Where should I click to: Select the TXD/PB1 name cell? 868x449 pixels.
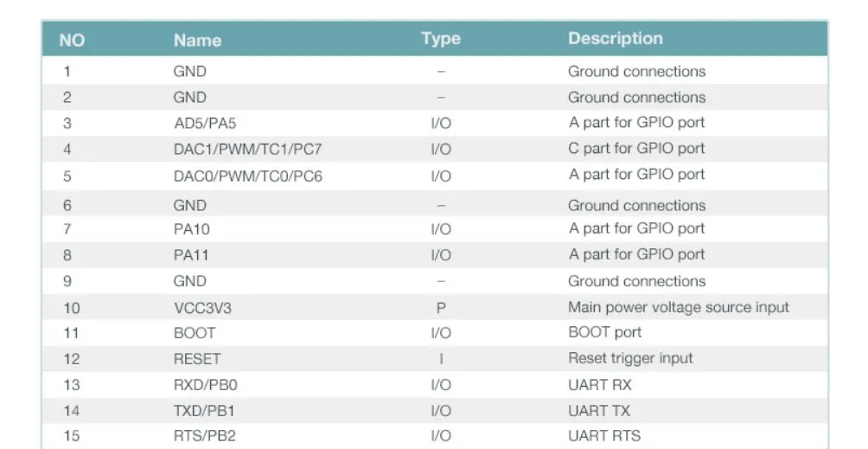coord(204,411)
